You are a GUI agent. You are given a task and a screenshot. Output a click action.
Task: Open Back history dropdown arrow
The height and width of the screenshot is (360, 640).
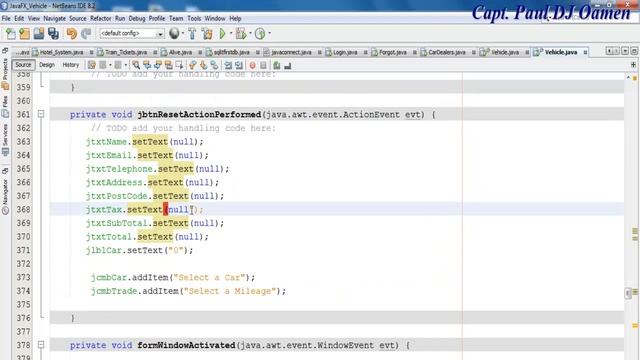tap(110, 65)
